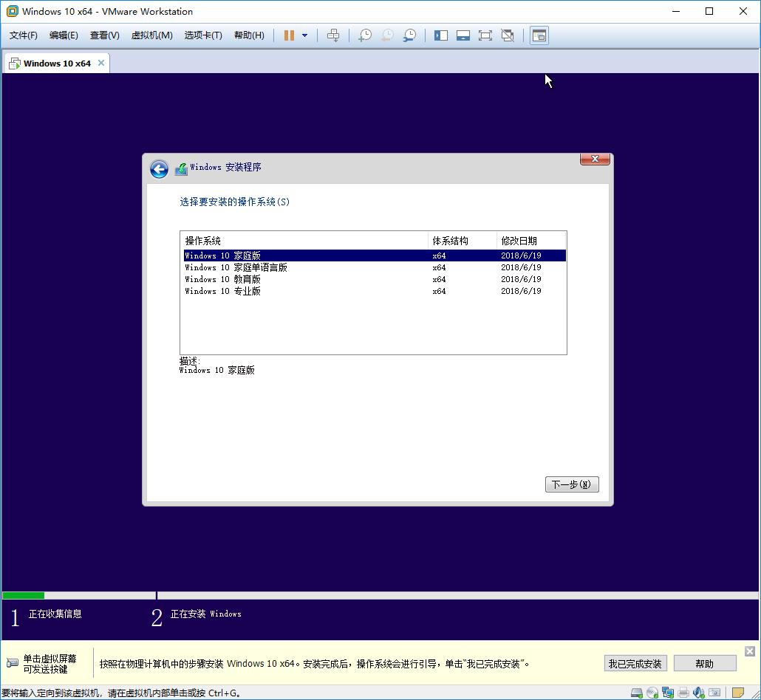The height and width of the screenshot is (700, 761).
Task: Suspend the virtual machine
Action: click(289, 35)
